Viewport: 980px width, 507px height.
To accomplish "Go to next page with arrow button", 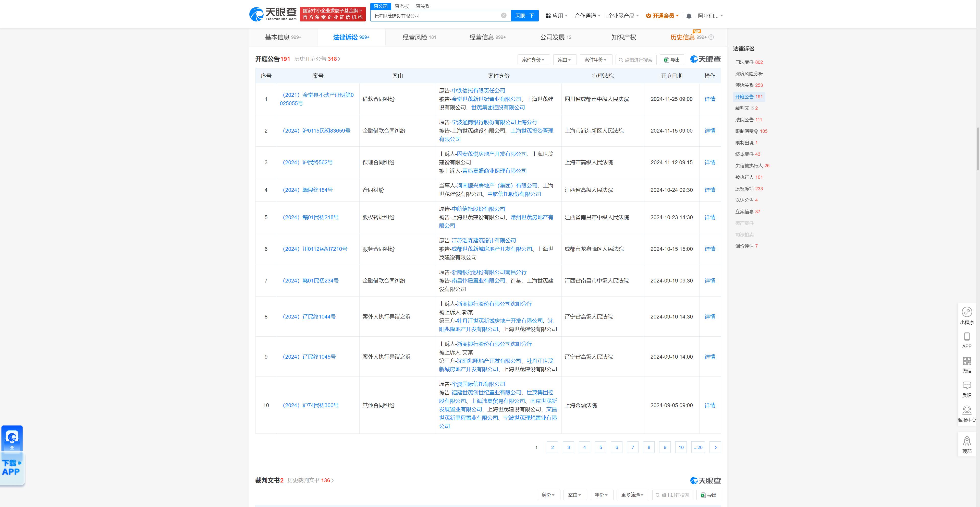I will coord(715,447).
